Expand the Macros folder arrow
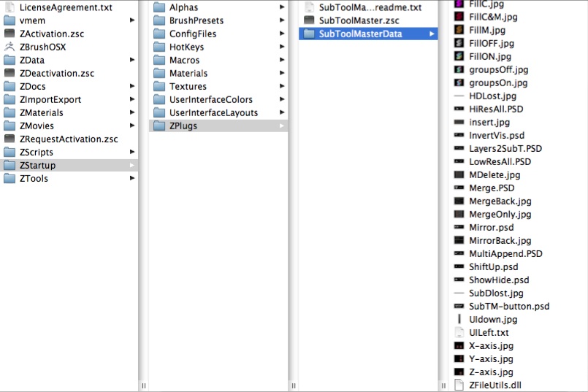This screenshot has height=392, width=588. click(282, 60)
